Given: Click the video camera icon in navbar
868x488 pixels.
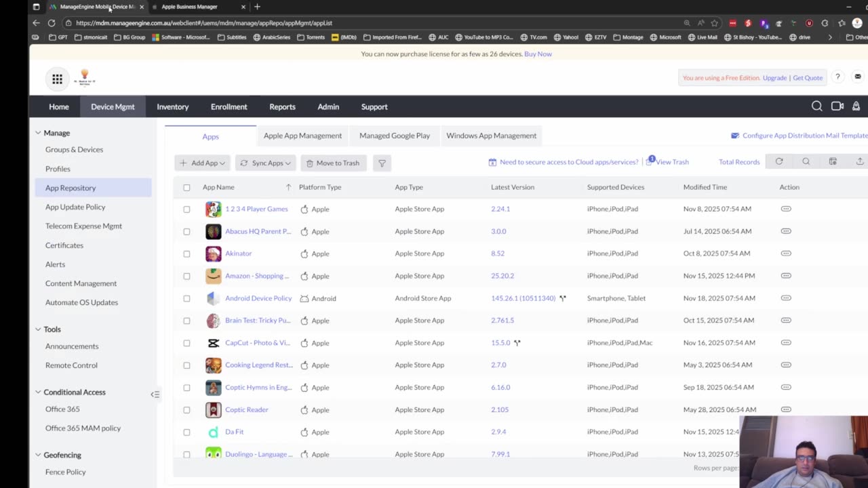Looking at the screenshot, I should 837,106.
